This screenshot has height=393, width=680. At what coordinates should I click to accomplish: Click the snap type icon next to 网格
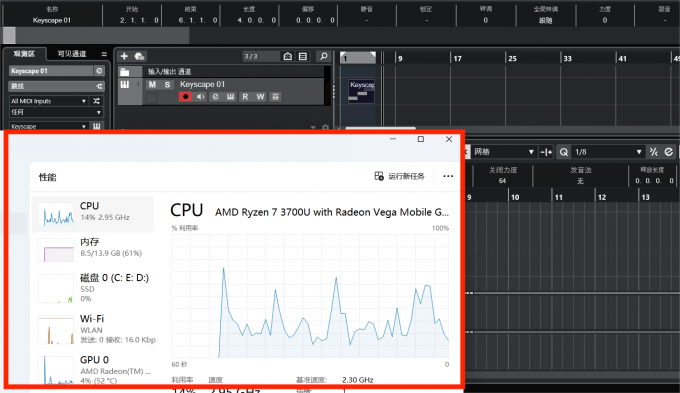click(x=546, y=152)
